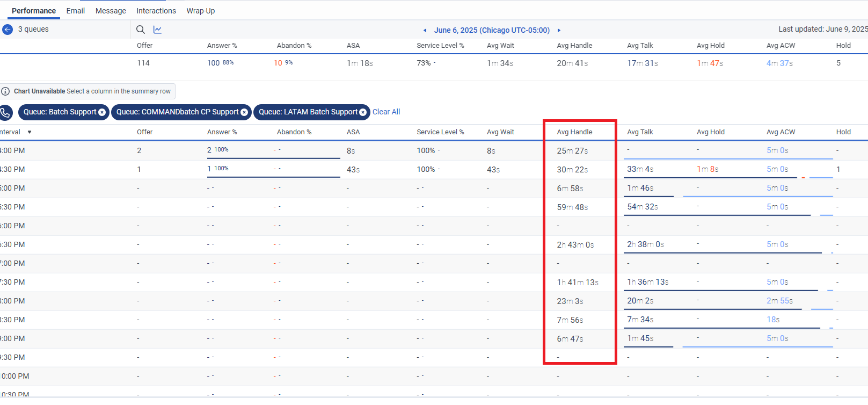This screenshot has width=868, height=405.
Task: Go to previous date arrow
Action: coord(425,31)
